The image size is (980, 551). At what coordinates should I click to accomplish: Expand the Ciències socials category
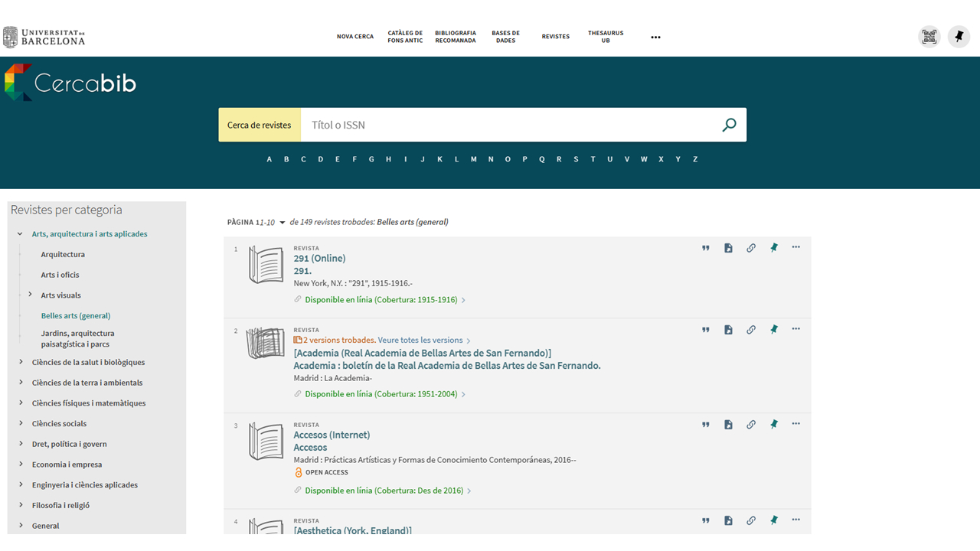pyautogui.click(x=21, y=423)
